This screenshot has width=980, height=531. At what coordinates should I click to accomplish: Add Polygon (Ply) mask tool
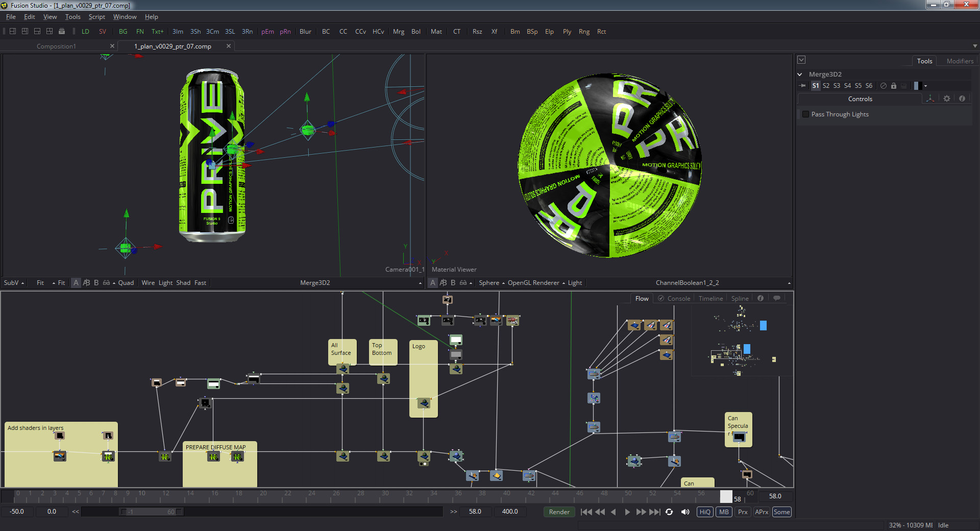(x=567, y=32)
